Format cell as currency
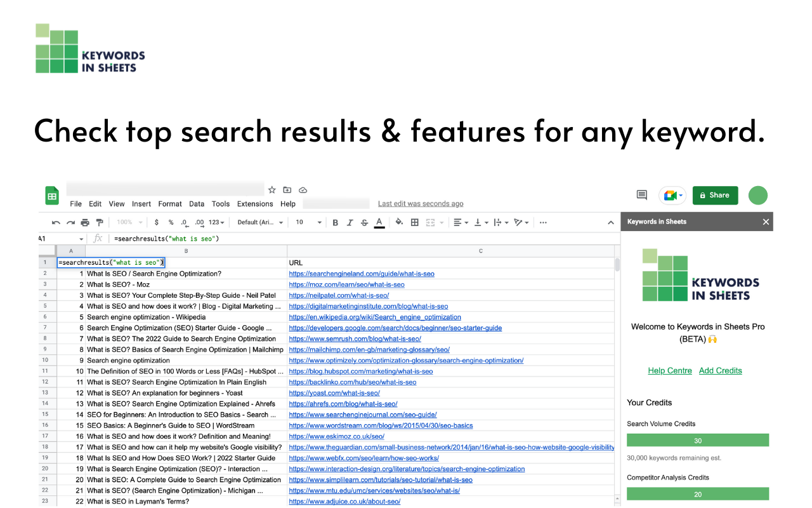 (x=157, y=222)
